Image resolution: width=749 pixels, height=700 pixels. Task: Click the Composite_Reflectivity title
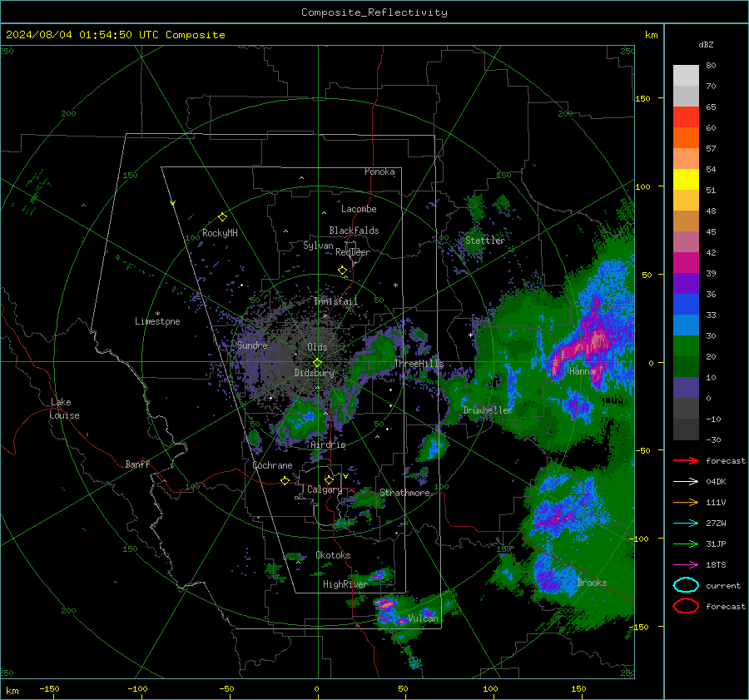click(x=374, y=12)
